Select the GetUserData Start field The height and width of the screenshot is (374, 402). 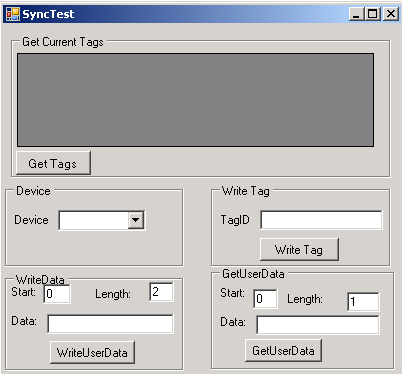265,299
